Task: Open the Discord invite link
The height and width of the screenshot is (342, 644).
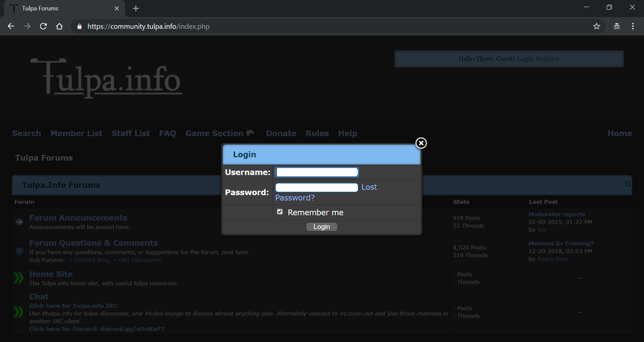Action: [x=97, y=329]
